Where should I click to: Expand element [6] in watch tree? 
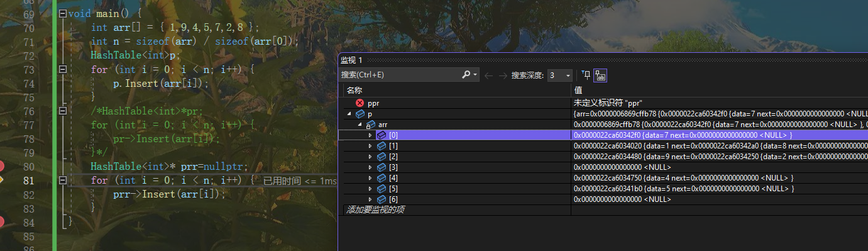point(370,199)
